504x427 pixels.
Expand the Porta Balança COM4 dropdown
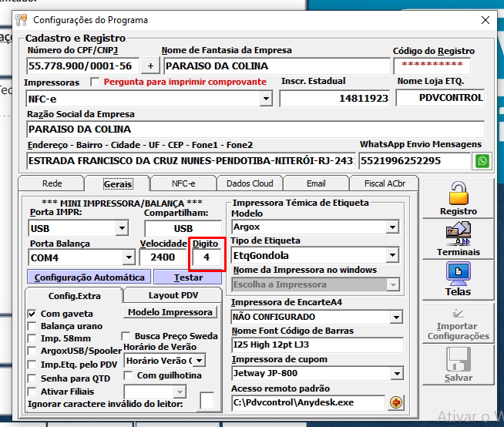pos(128,257)
